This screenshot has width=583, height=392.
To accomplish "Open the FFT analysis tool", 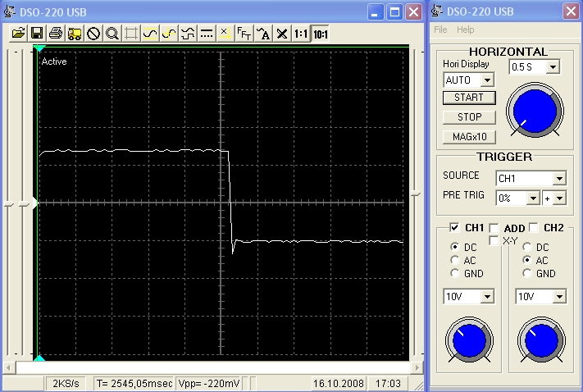I will tap(244, 34).
